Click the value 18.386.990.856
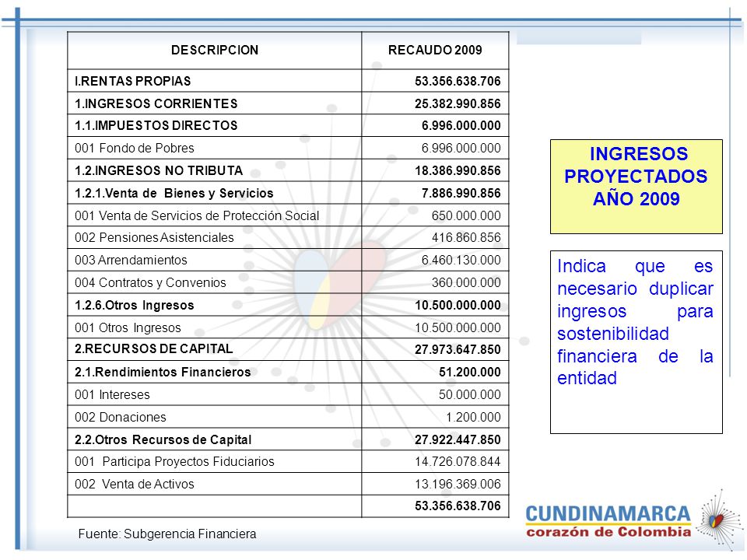The image size is (747, 560). (458, 170)
